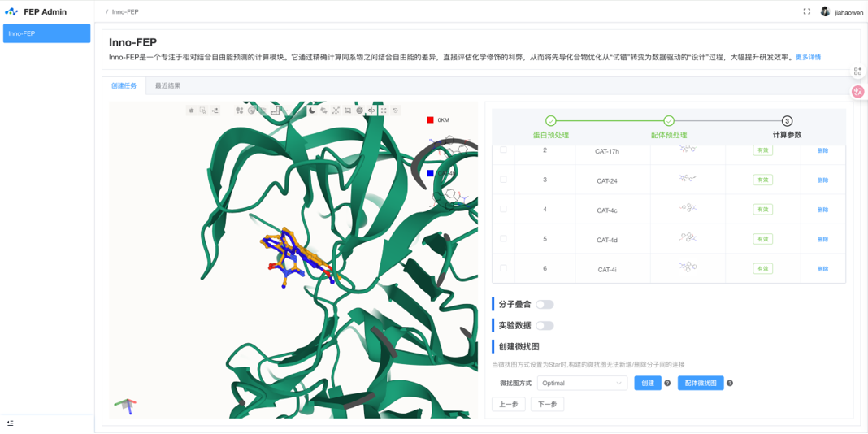Click 上一步 to go back
868x434 pixels.
(508, 404)
